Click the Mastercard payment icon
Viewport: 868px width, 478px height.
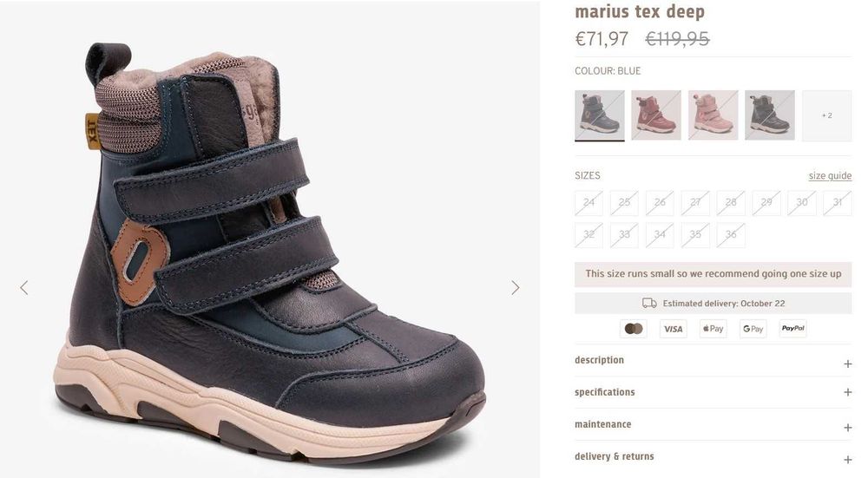[634, 329]
